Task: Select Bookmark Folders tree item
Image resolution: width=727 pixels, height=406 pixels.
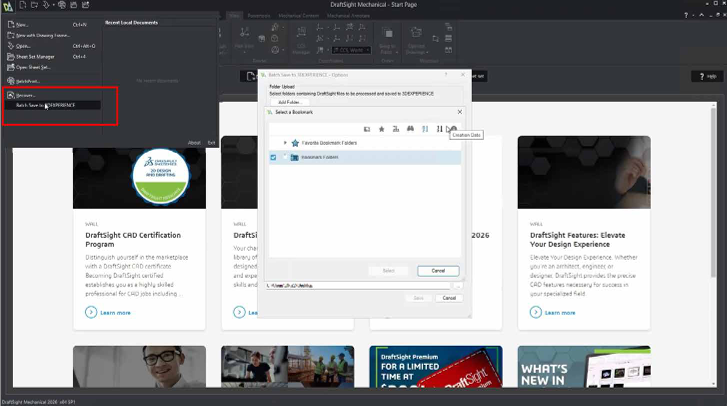Action: pos(319,158)
